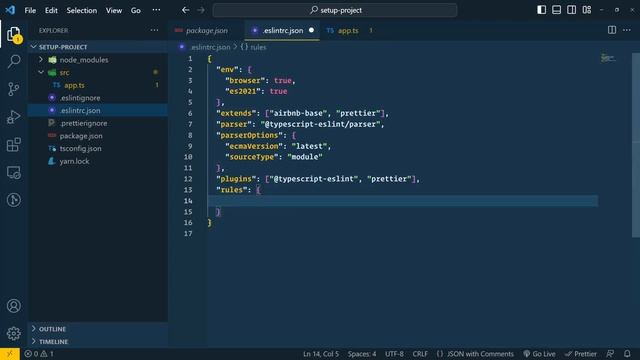Open tsconfig.json in the Explorer
Screen dimensions: 640x360
coord(98,148)
